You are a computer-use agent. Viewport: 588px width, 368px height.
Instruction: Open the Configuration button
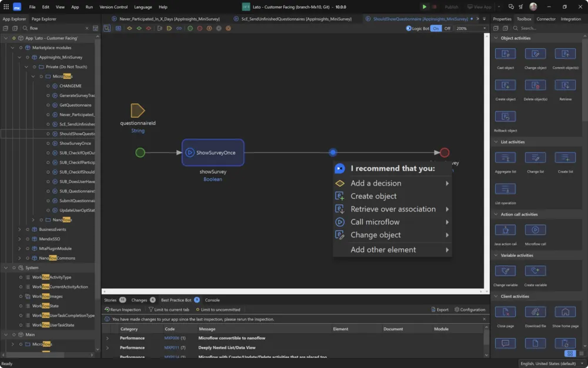(x=470, y=310)
